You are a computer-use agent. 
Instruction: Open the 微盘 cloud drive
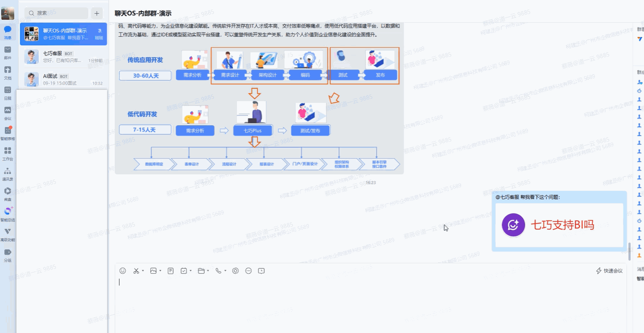click(7, 194)
